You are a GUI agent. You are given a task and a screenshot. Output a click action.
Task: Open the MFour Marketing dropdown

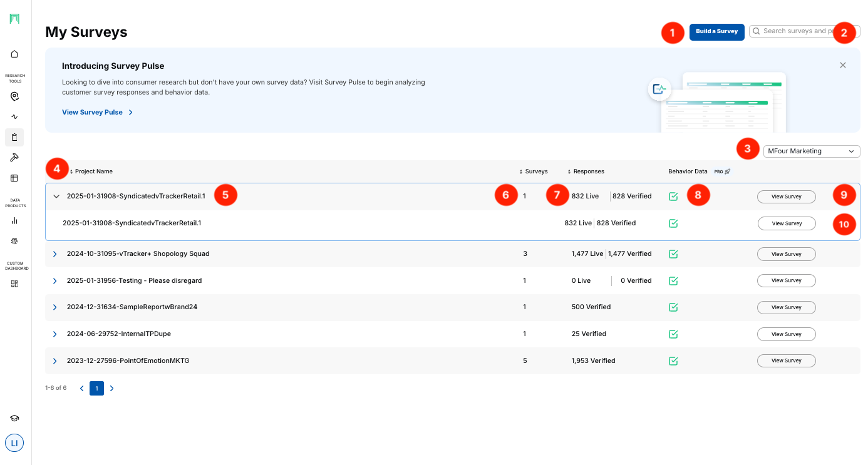point(811,151)
